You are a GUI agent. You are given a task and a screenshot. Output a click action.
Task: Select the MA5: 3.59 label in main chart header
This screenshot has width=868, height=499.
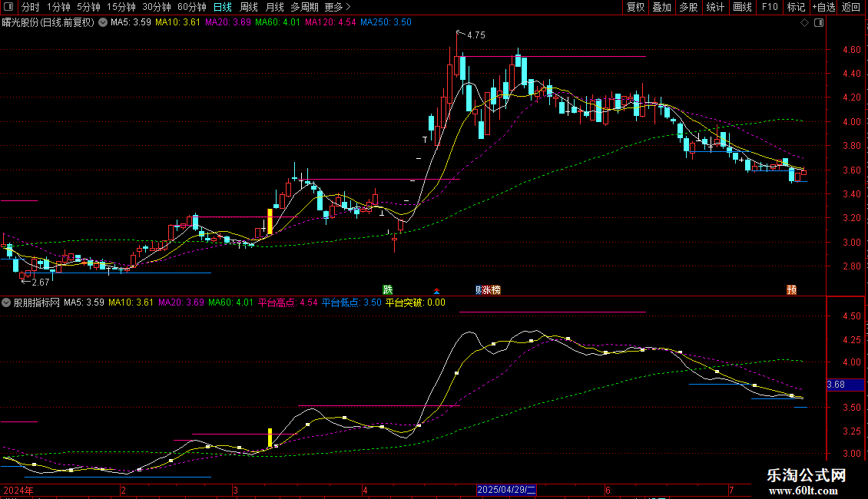pos(131,23)
